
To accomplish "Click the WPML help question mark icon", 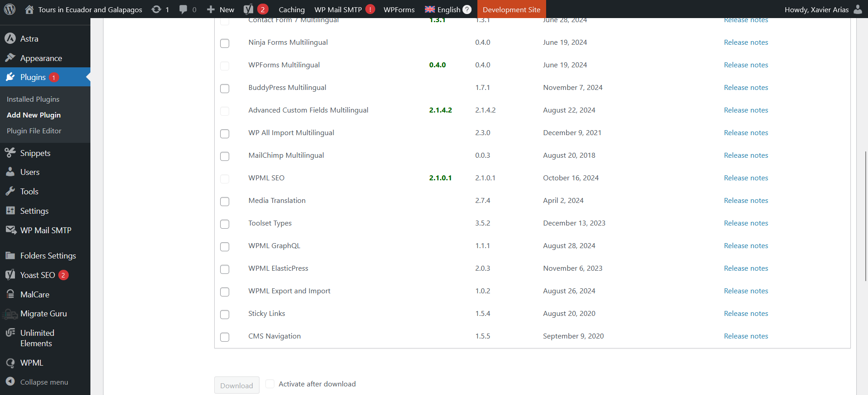I will click(x=467, y=9).
